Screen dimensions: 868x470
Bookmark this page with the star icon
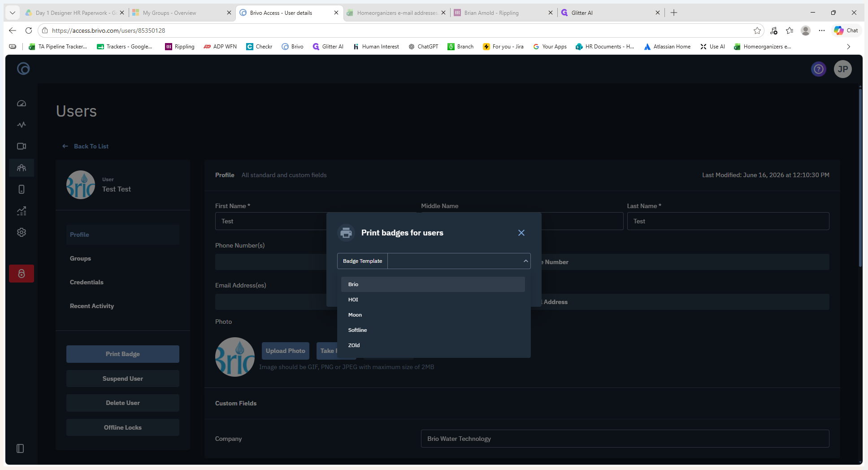click(x=757, y=30)
